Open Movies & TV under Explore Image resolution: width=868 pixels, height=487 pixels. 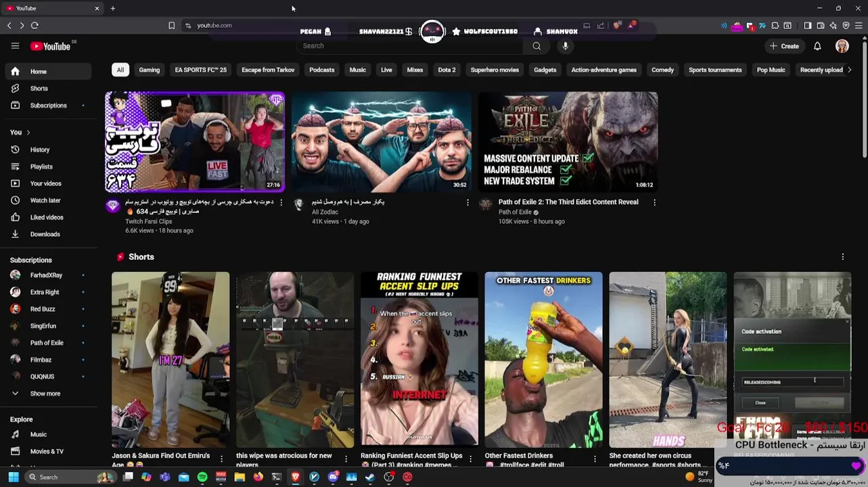48,451
